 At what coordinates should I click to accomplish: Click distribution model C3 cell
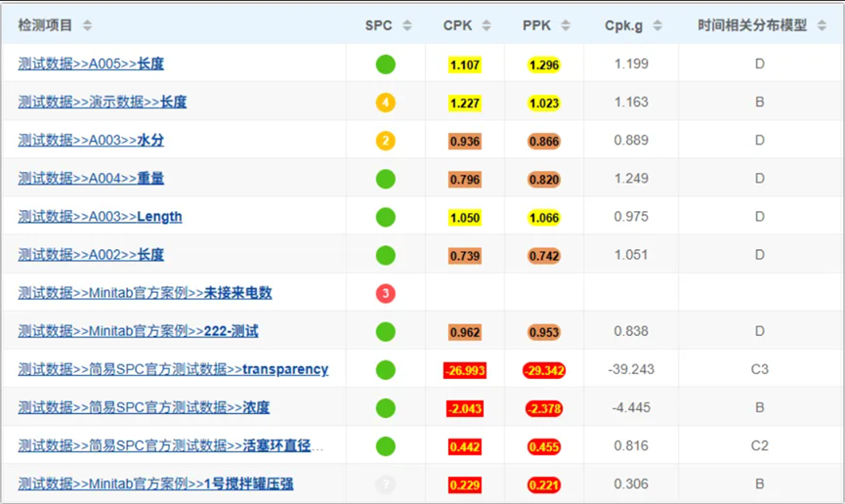759,370
